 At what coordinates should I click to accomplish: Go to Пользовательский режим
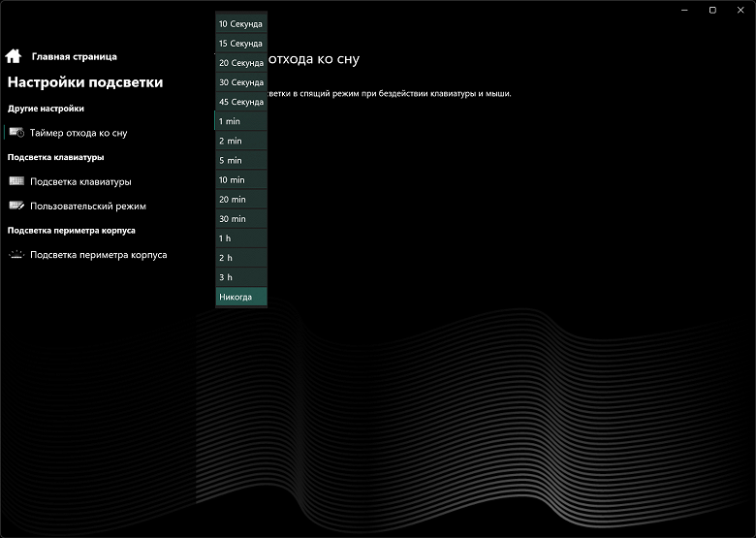pos(87,206)
